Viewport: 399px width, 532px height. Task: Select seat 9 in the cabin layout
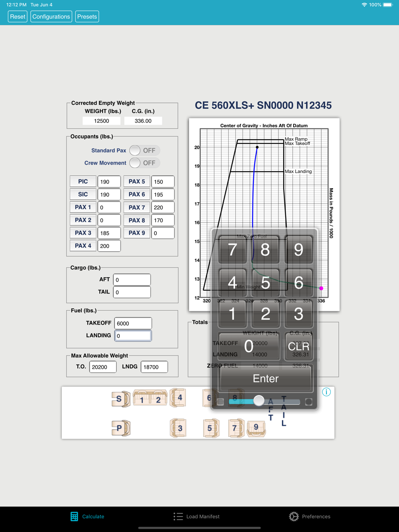(256, 428)
